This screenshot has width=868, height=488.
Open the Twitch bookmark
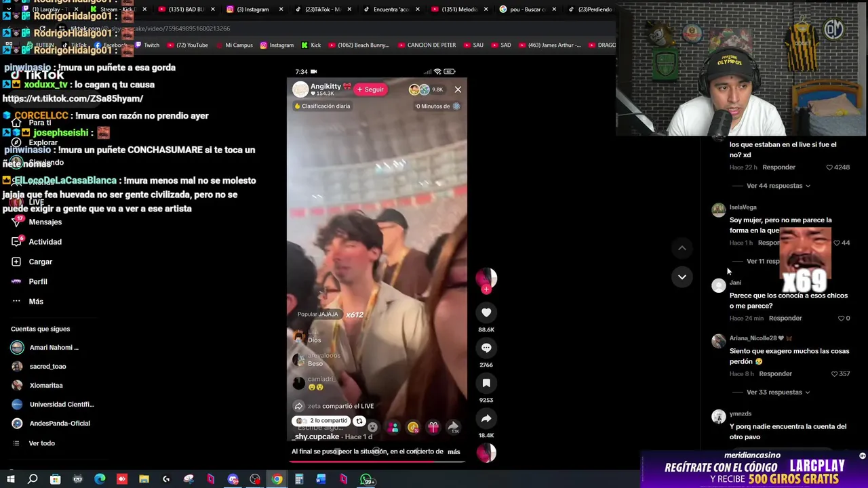click(148, 45)
